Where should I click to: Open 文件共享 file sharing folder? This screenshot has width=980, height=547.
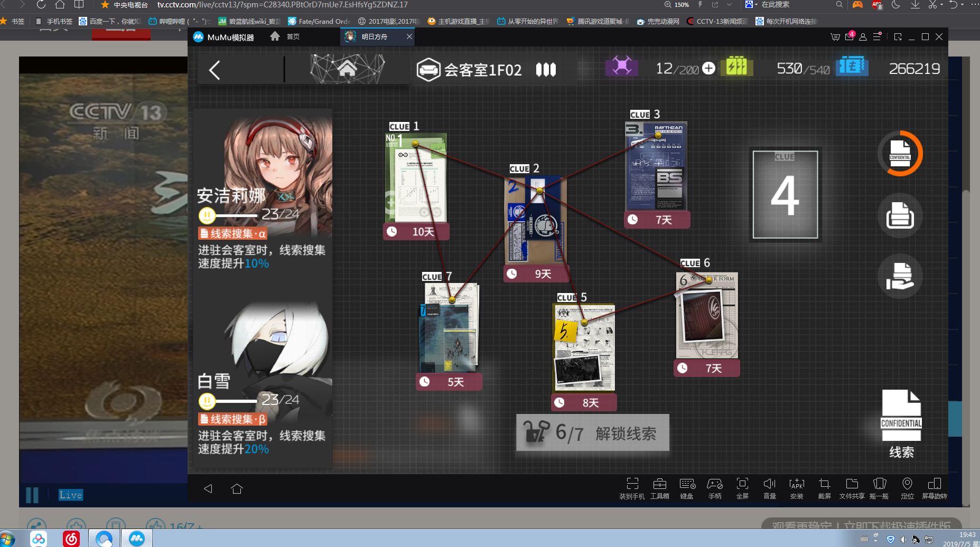852,488
